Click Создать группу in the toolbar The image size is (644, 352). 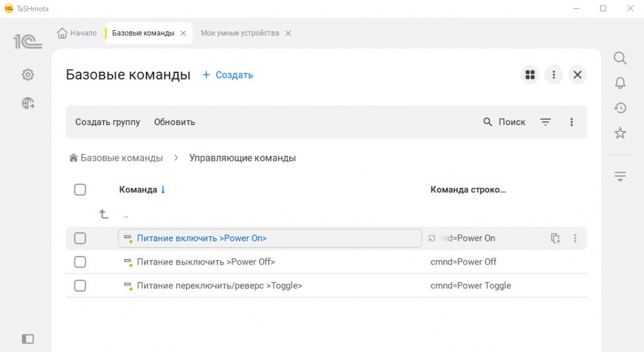point(108,122)
